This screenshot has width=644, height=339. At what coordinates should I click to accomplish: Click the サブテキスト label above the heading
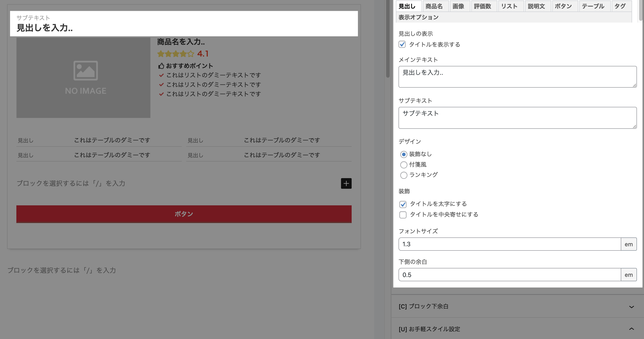pyautogui.click(x=33, y=18)
